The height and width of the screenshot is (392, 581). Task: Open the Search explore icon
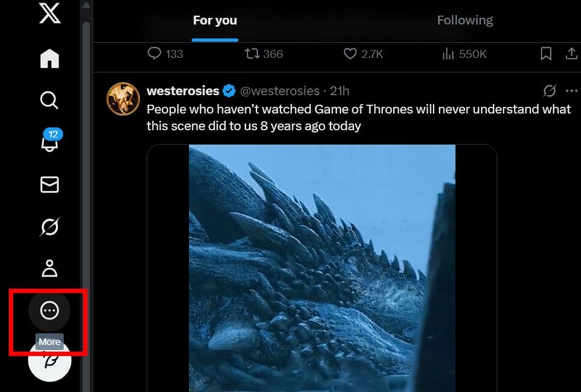[x=50, y=100]
